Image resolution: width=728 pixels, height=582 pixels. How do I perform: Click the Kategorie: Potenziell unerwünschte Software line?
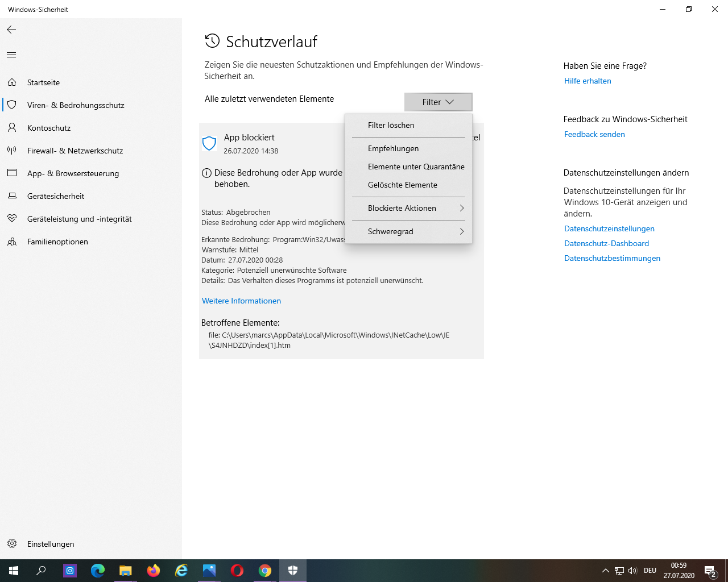[274, 271]
